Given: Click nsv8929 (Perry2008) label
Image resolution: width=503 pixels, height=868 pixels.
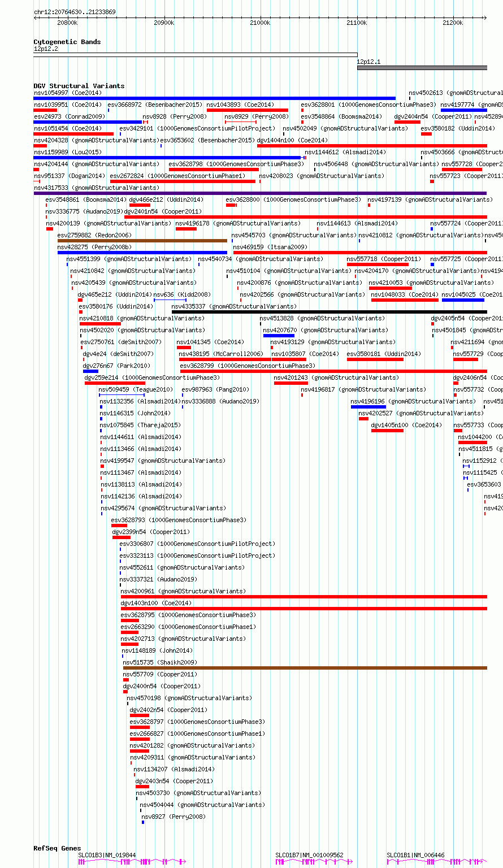Looking at the screenshot, I should (257, 116).
